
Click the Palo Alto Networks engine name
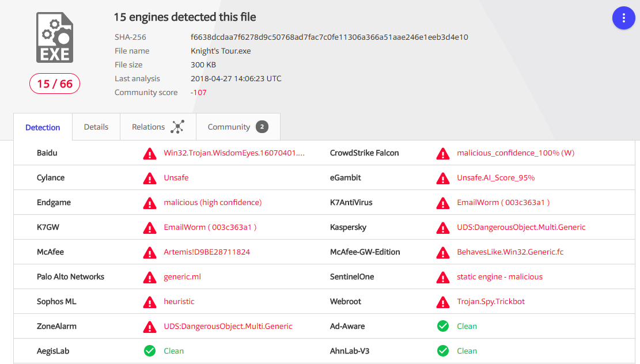tap(71, 277)
